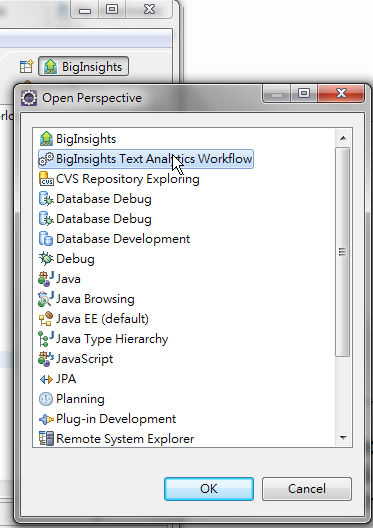The image size is (373, 528).
Task: Select Remote System Explorer entry
Action: point(116,439)
